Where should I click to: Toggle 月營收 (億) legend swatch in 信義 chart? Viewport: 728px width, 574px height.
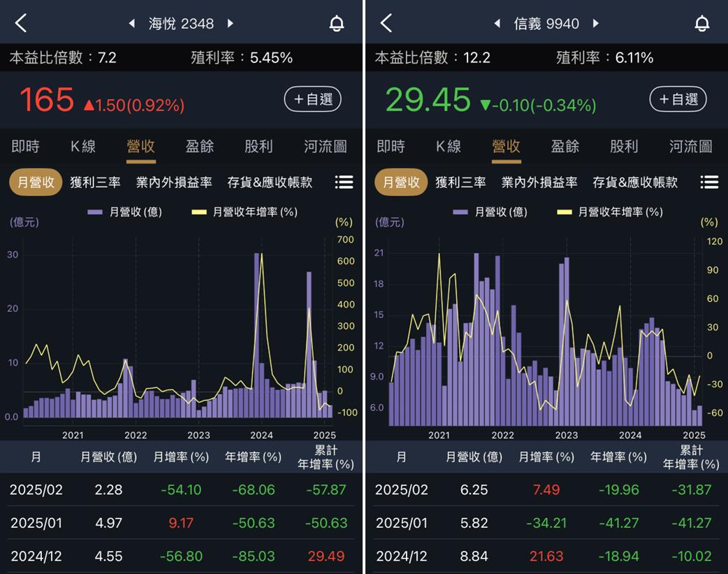(x=460, y=212)
